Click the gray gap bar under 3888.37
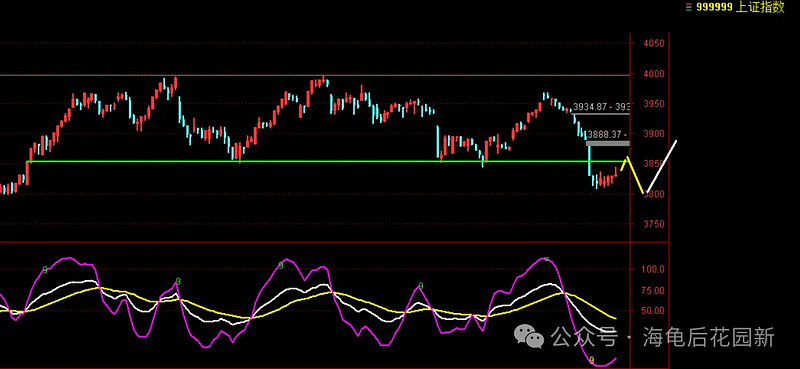 point(608,143)
